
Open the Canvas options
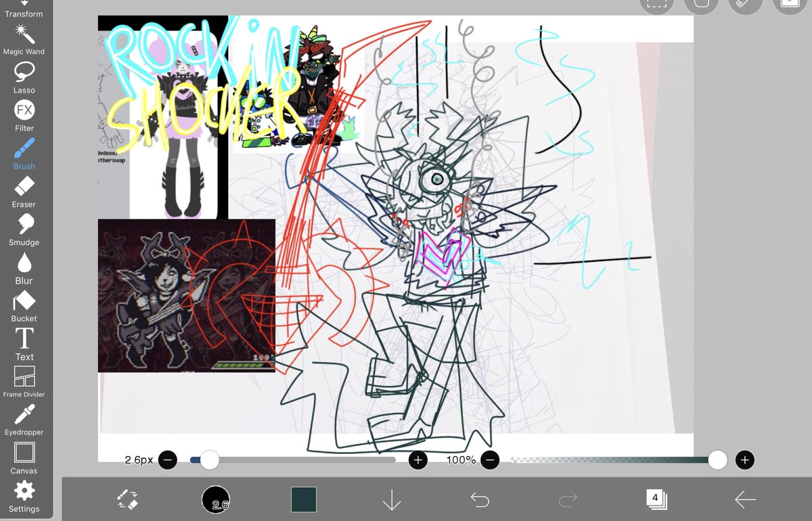pos(24,458)
